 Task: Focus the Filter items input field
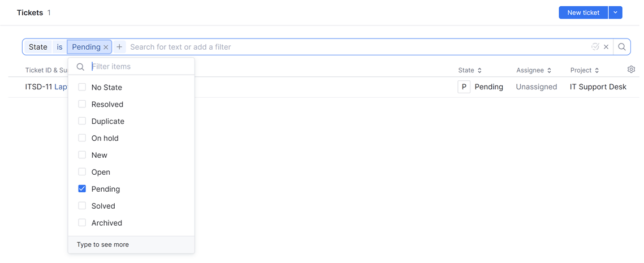[x=140, y=67]
